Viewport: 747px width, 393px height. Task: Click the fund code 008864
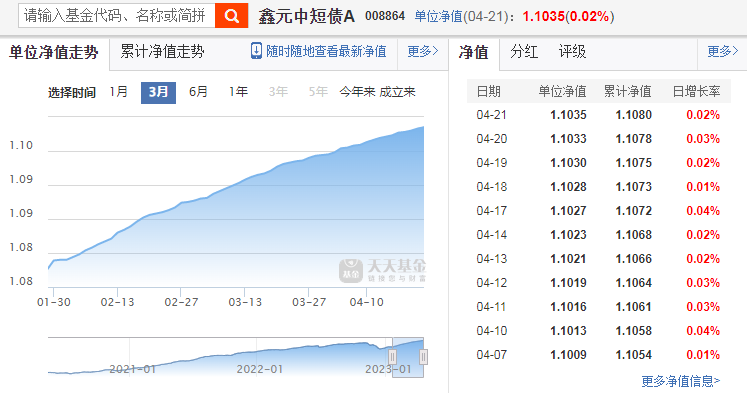pyautogui.click(x=385, y=16)
